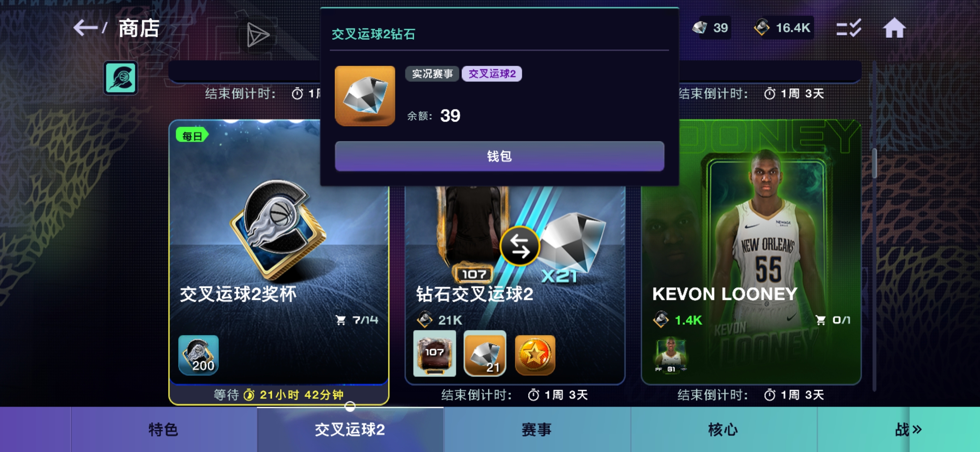Open the checklist tasks icon
This screenshot has height=452, width=980.
tap(848, 28)
